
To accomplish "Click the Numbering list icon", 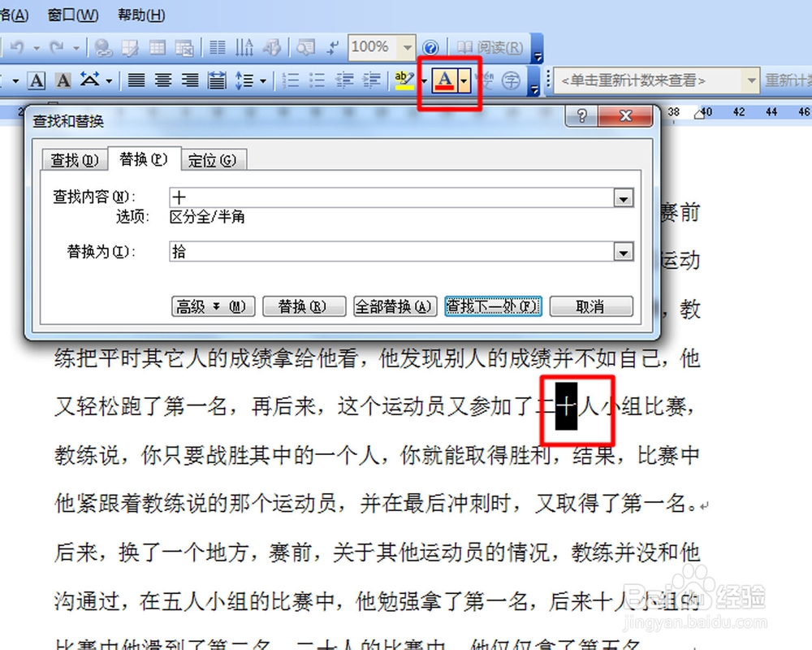I will tap(291, 80).
